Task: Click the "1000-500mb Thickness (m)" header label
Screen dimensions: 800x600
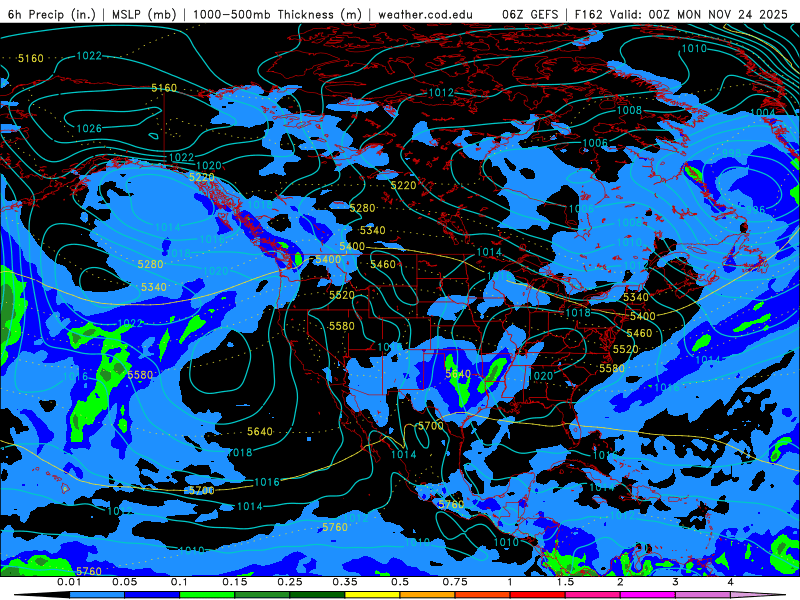Action: click(x=278, y=14)
